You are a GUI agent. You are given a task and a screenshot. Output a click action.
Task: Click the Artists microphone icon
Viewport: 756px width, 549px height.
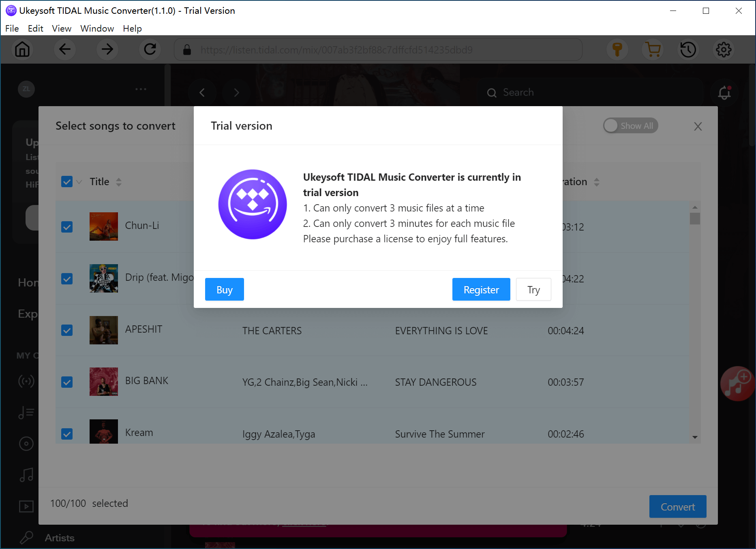point(26,538)
